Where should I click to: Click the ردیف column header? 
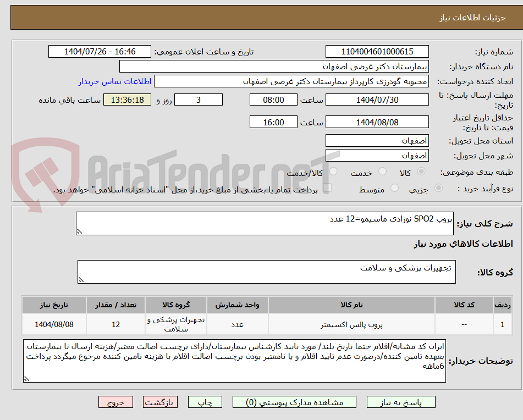pos(503,305)
